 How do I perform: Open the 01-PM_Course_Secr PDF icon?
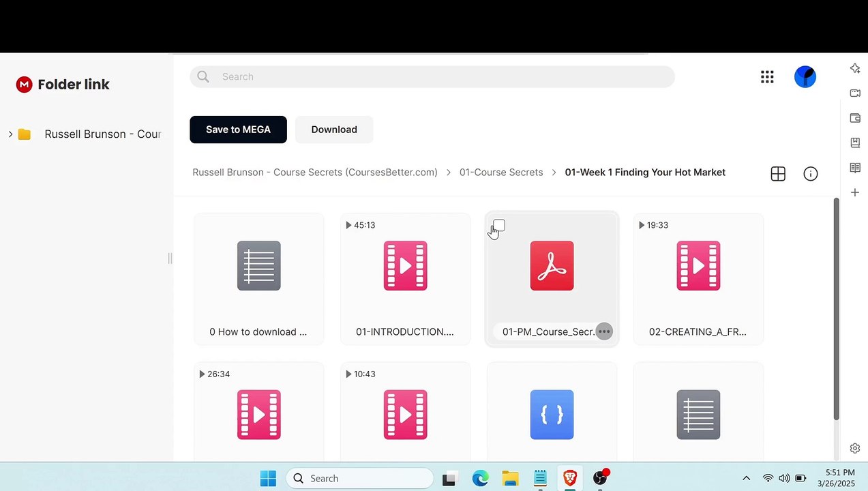tap(552, 266)
